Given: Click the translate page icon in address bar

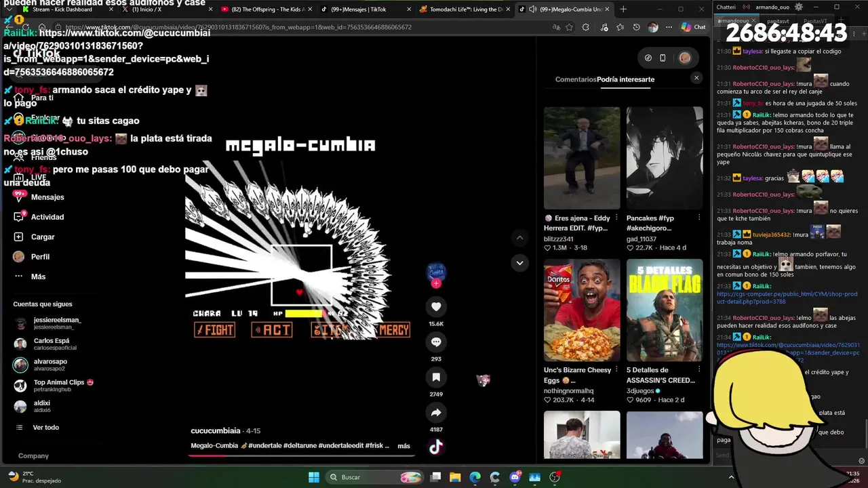Looking at the screenshot, I should point(556,27).
